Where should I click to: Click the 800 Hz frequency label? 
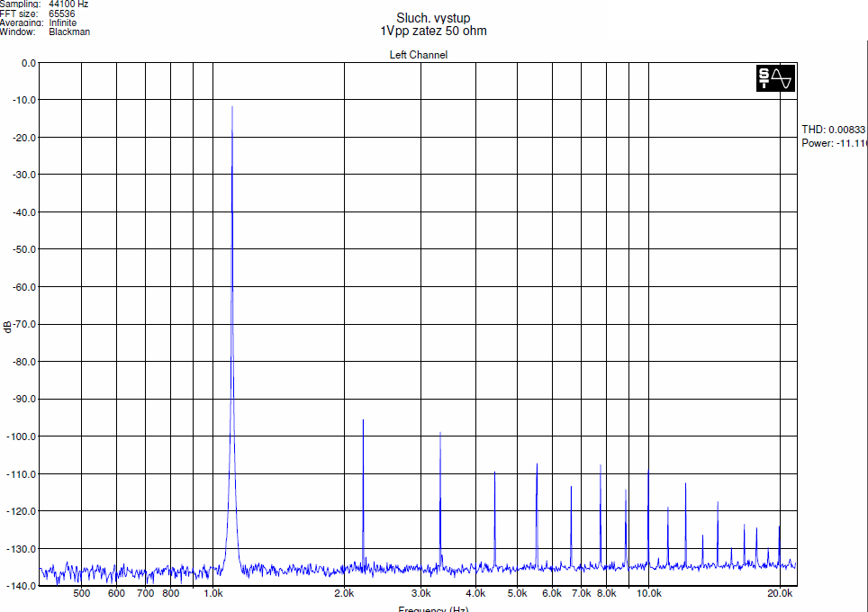(170, 594)
